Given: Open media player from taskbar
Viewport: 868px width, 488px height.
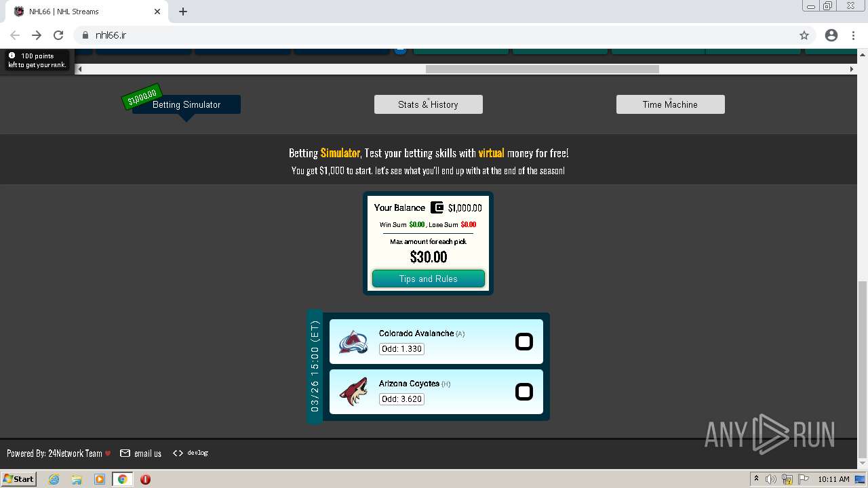Looking at the screenshot, I should pos(100,479).
